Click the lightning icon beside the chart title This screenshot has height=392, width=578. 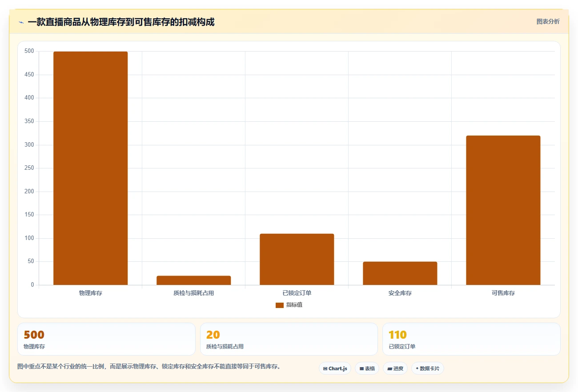coord(21,22)
